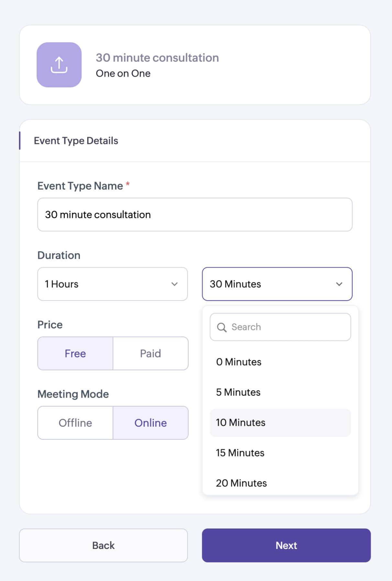This screenshot has width=392, height=581.
Task: Select the Free price option
Action: point(75,353)
